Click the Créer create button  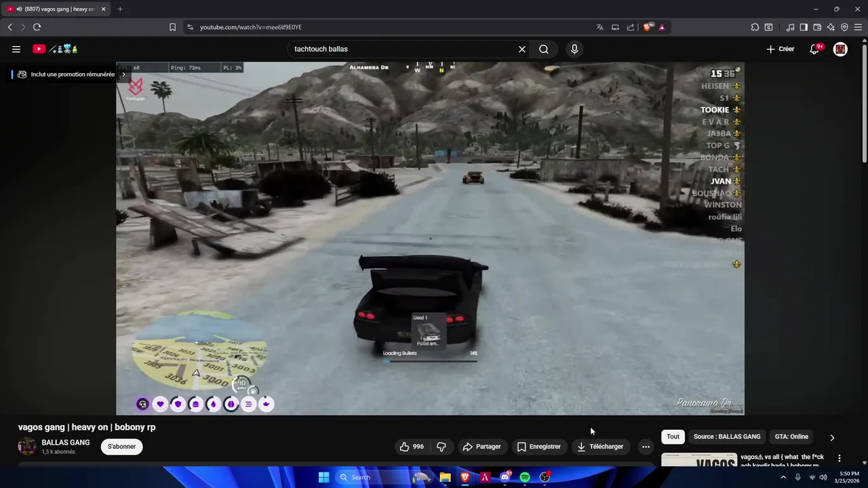tap(780, 49)
